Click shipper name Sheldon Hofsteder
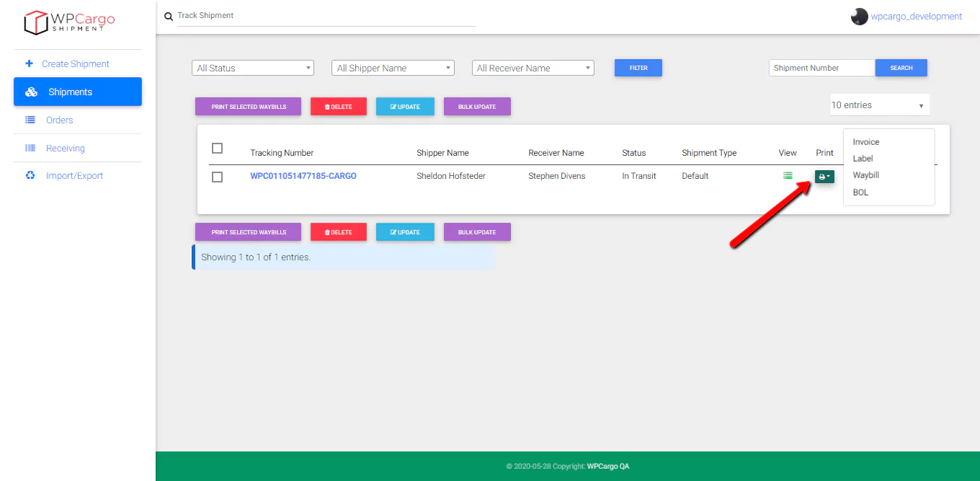This screenshot has width=980, height=481. (451, 176)
